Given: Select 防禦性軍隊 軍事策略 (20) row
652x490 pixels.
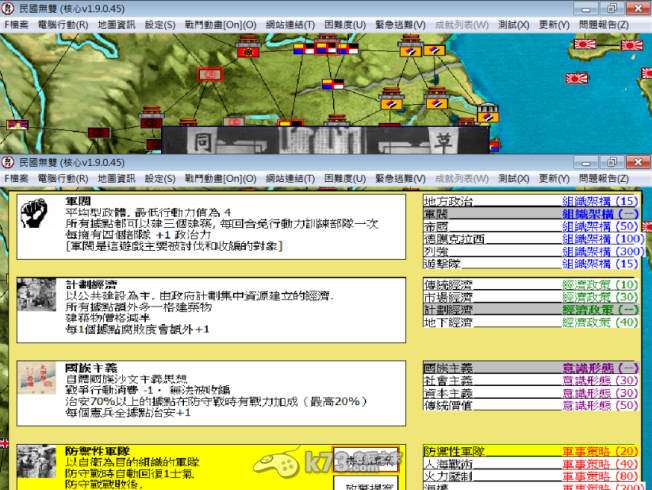Looking at the screenshot, I should tap(531, 451).
